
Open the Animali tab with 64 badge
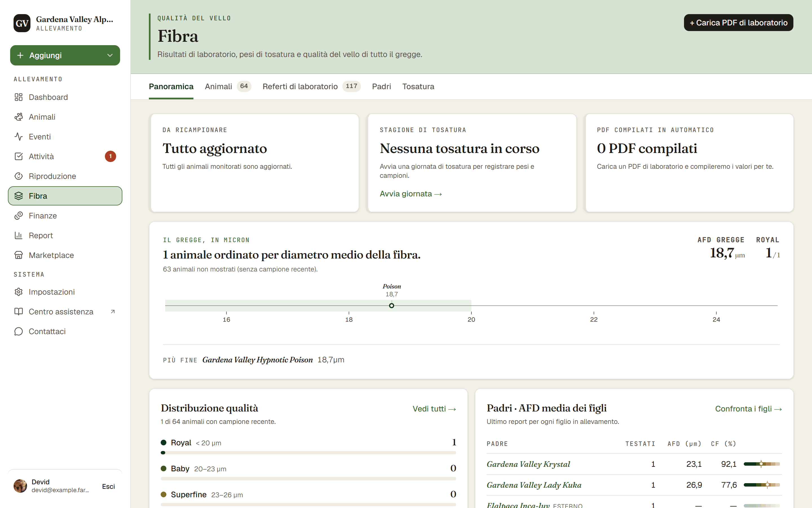coord(228,87)
